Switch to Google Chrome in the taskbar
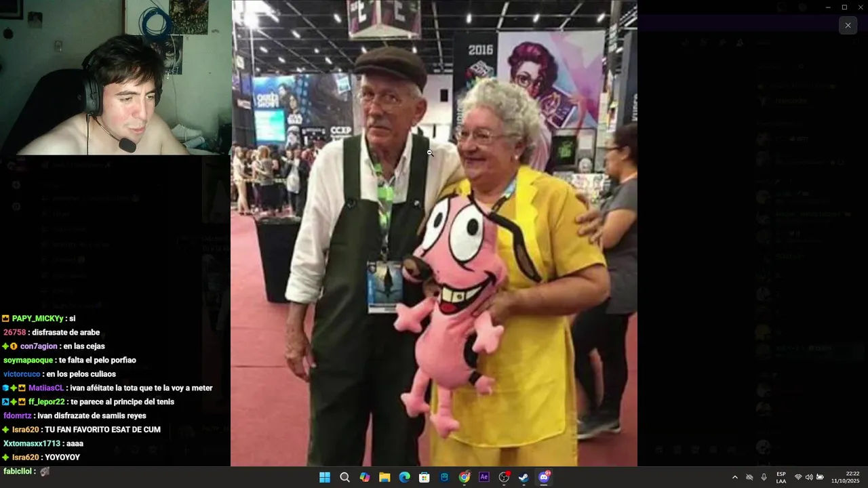The height and width of the screenshot is (488, 868). 464,477
